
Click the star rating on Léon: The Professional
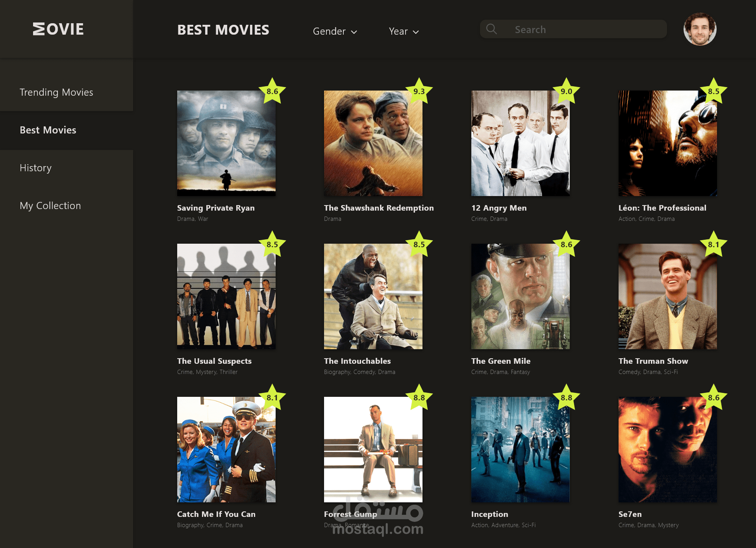coord(713,91)
